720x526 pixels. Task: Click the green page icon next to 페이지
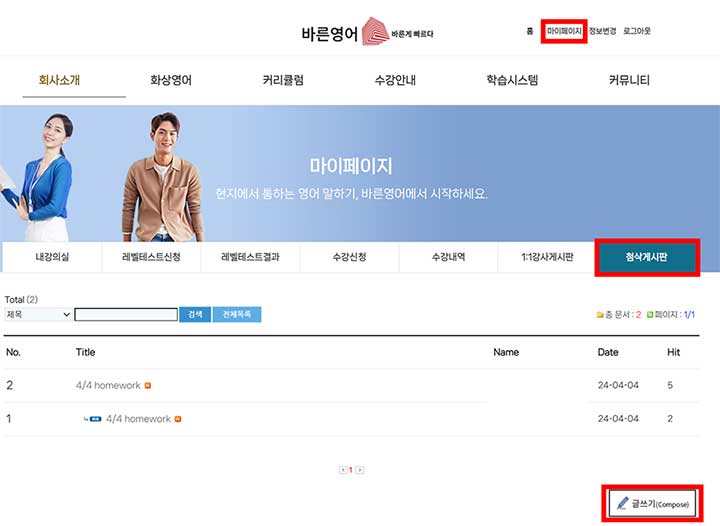[x=650, y=315]
